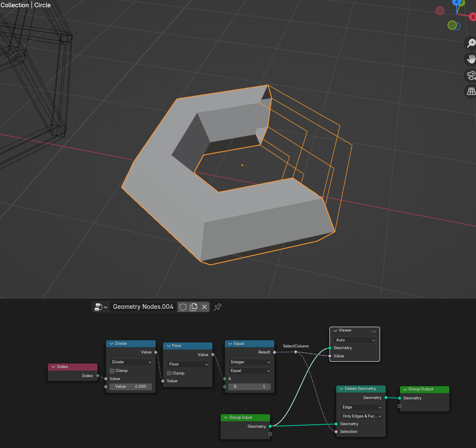This screenshot has width=476, height=448.
Task: Toggle fake user shield for Geometry Nodes.004
Action: (183, 307)
